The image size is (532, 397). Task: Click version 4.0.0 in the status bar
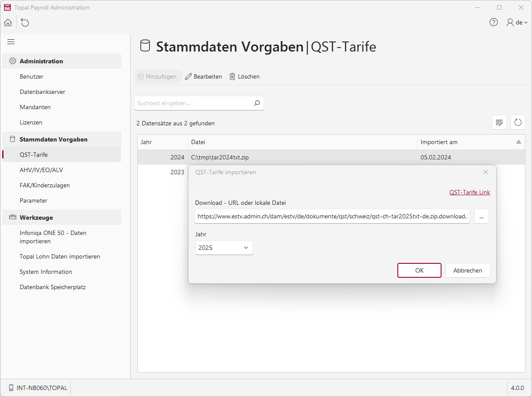517,388
